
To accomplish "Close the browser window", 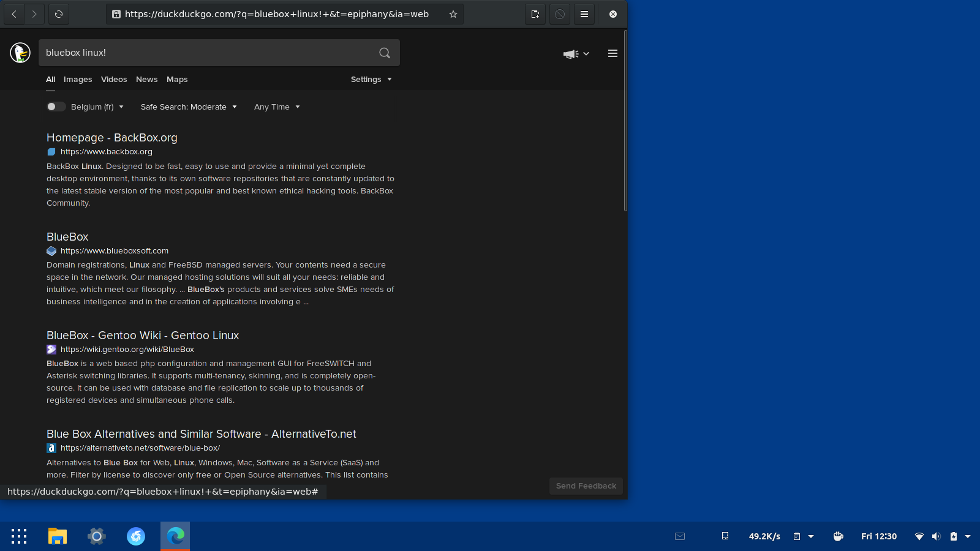I will coord(613,14).
